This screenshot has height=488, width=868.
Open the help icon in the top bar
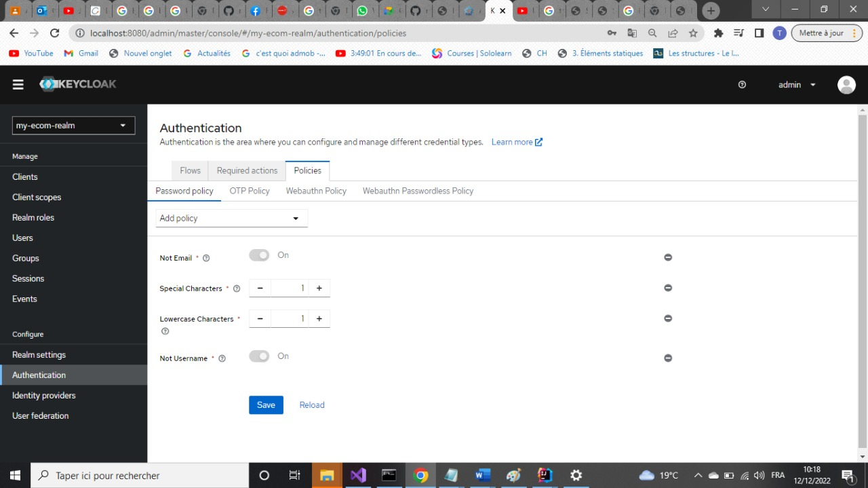pos(742,84)
